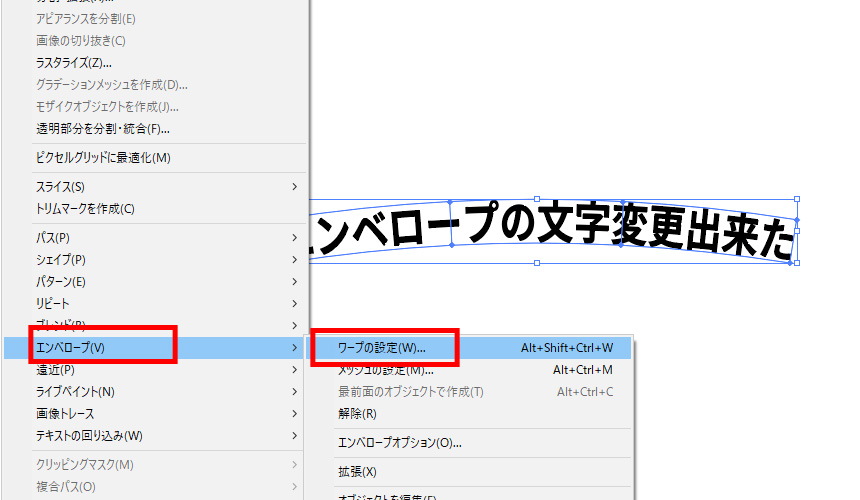
Task: Choose メッシュの設定(M)... submenu entry
Action: pyautogui.click(x=386, y=370)
